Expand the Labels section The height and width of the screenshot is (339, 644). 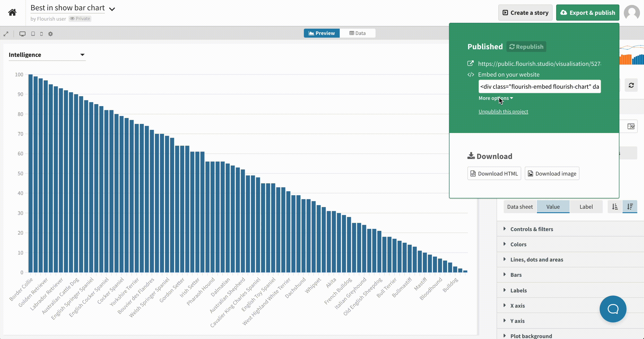click(570, 290)
